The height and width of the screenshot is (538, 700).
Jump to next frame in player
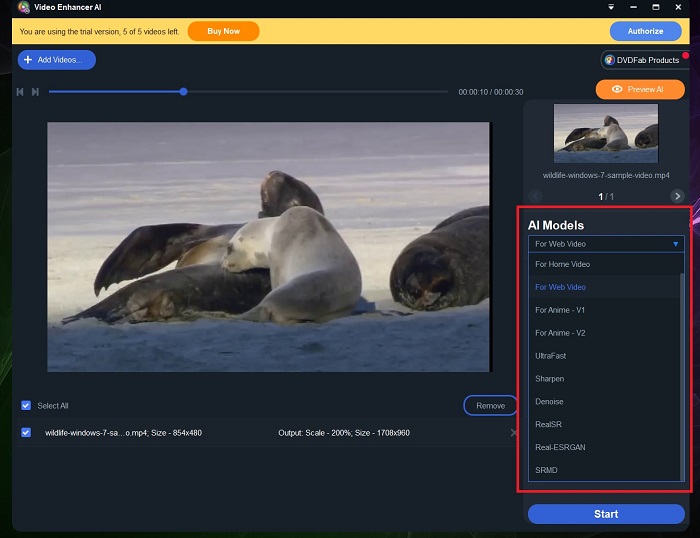coord(36,92)
